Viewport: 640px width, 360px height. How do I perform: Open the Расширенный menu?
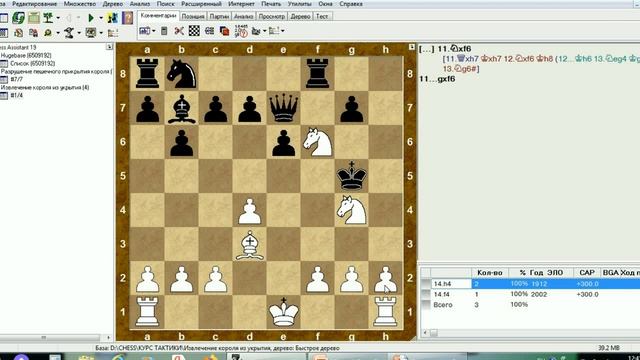click(201, 4)
